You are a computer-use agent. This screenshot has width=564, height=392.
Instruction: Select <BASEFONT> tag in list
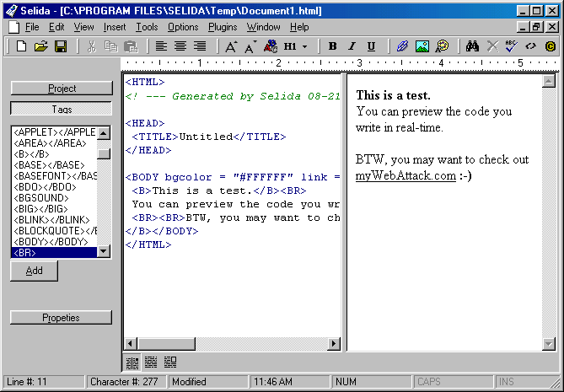click(x=55, y=176)
